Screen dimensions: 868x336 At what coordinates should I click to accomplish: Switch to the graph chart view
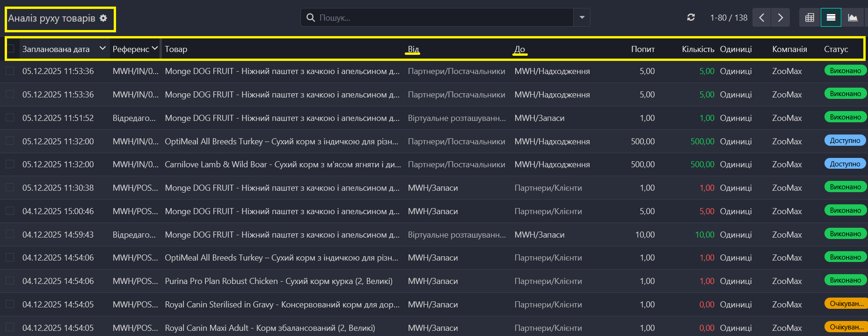[x=853, y=18]
